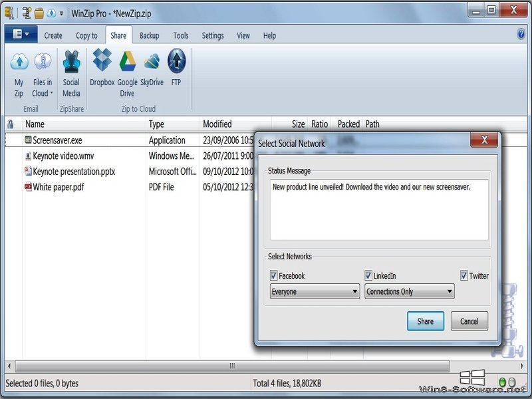Screen dimensions: 532x399
Task: Sort the file list by Type column
Action: pos(173,124)
